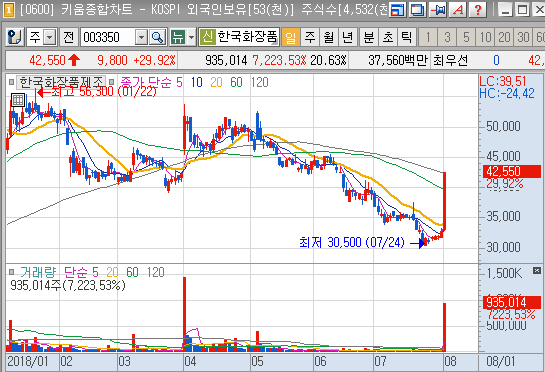545x372 pixels.
Task: Click the 935,014주(7,223.53%) volume readout
Action: coord(68,285)
